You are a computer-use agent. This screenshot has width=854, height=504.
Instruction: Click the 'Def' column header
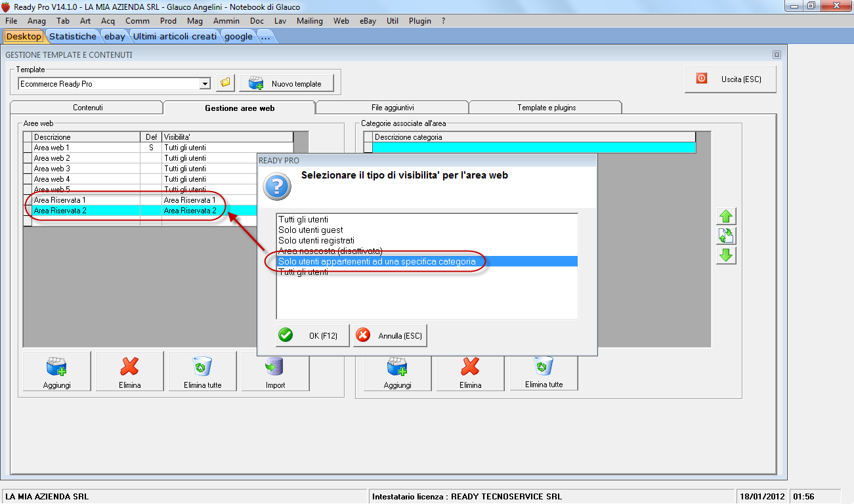coord(151,137)
